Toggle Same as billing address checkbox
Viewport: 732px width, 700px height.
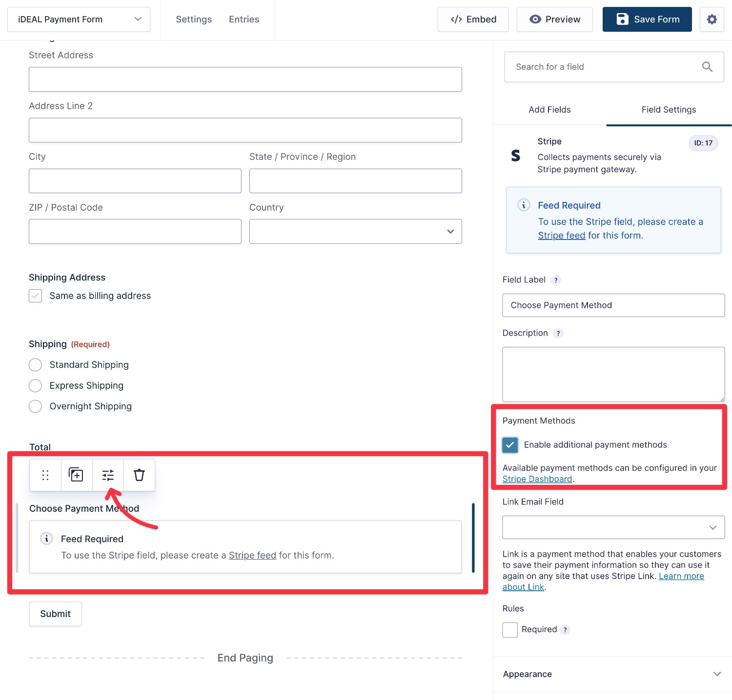click(x=35, y=296)
